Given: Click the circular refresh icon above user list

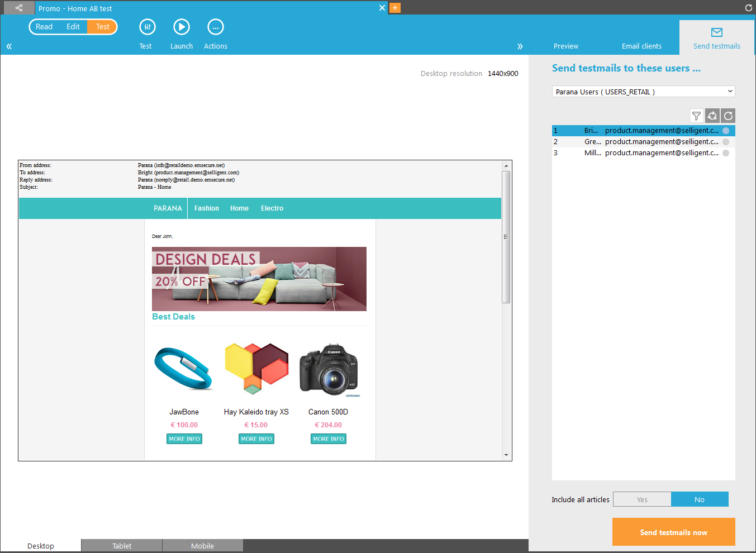Looking at the screenshot, I should (728, 116).
